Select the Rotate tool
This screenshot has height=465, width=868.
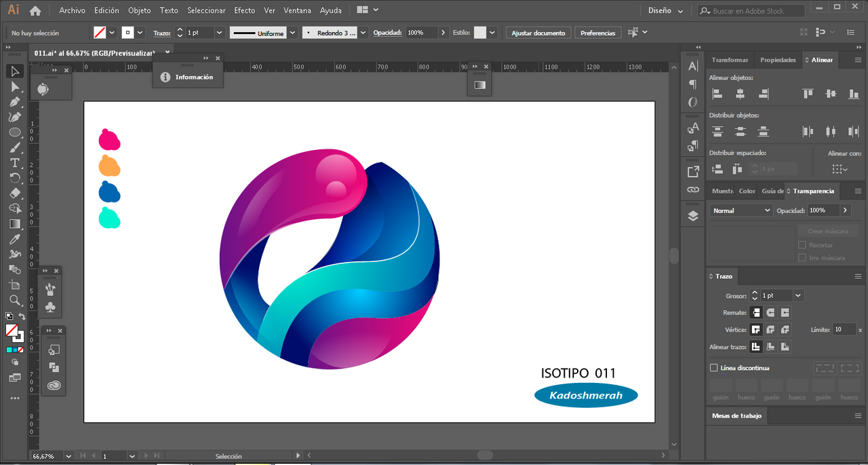coord(15,178)
